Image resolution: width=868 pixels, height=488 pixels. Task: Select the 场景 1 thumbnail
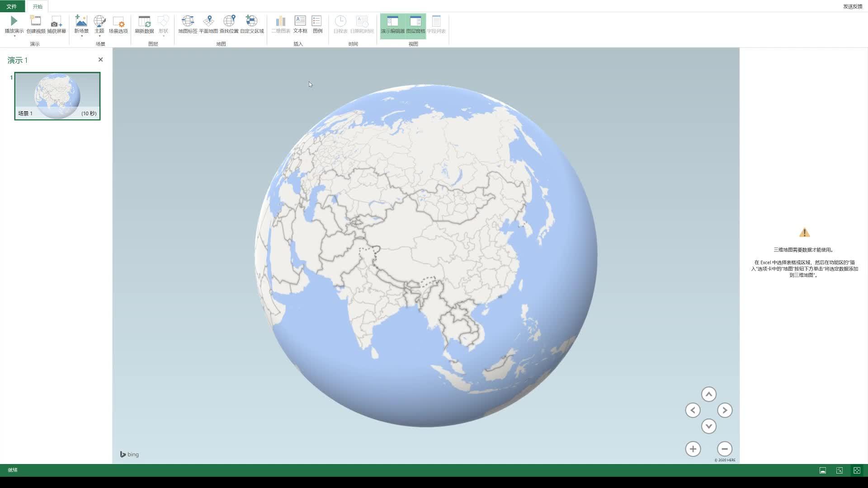point(57,96)
